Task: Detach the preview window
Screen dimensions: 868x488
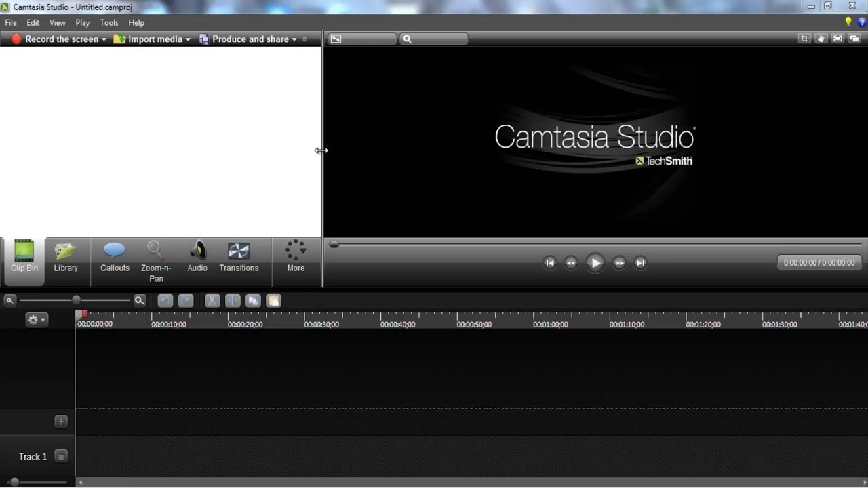Action: pyautogui.click(x=854, y=39)
